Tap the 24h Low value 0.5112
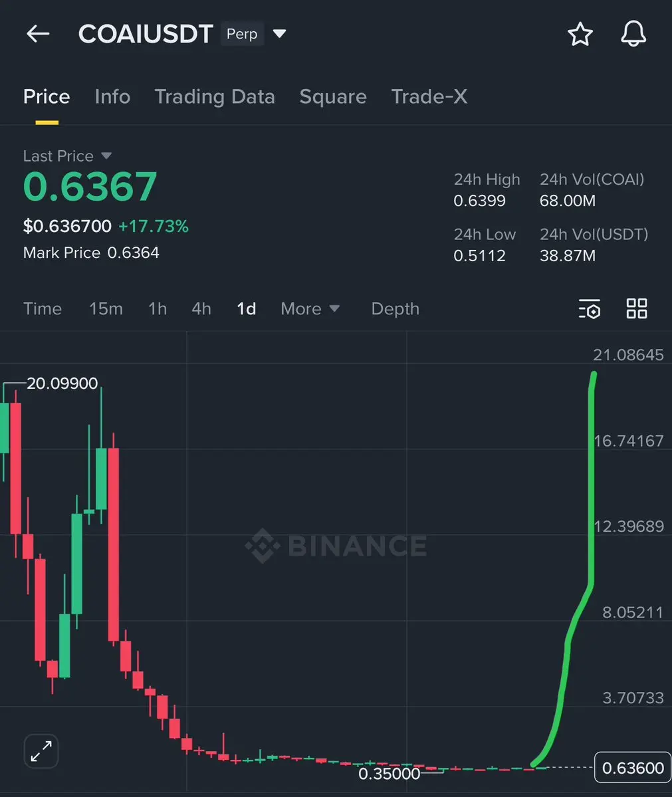This screenshot has width=672, height=797. (479, 256)
